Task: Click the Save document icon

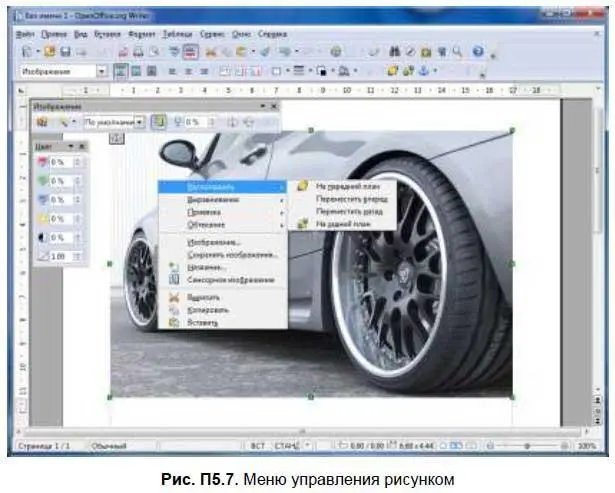Action: tap(65, 51)
